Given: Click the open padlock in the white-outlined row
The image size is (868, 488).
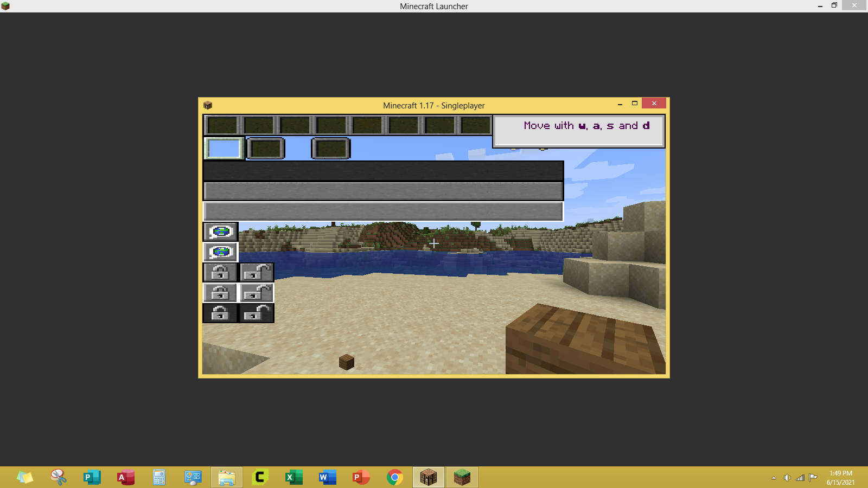Looking at the screenshot, I should click(x=257, y=293).
